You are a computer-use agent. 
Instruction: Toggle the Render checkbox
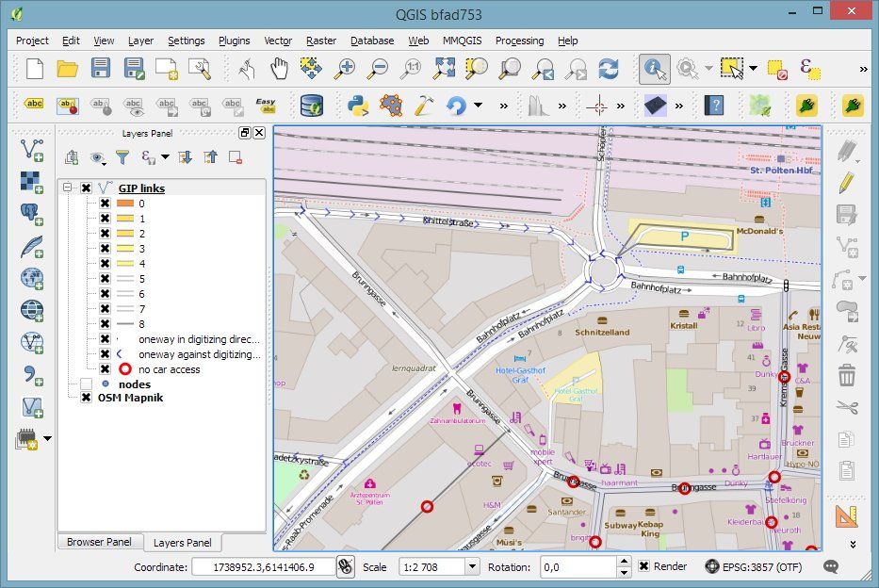point(643,566)
